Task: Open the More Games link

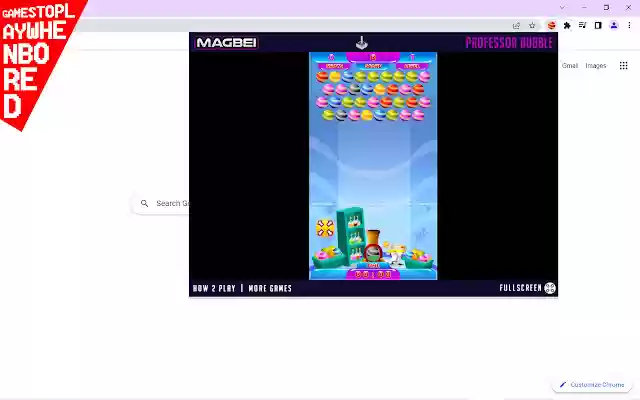Action: point(270,288)
